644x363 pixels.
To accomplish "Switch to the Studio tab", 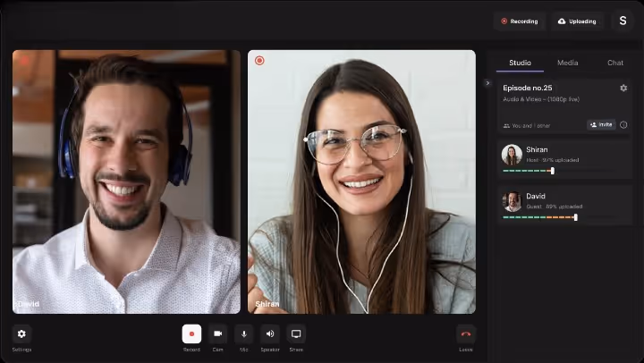I will coord(520,63).
